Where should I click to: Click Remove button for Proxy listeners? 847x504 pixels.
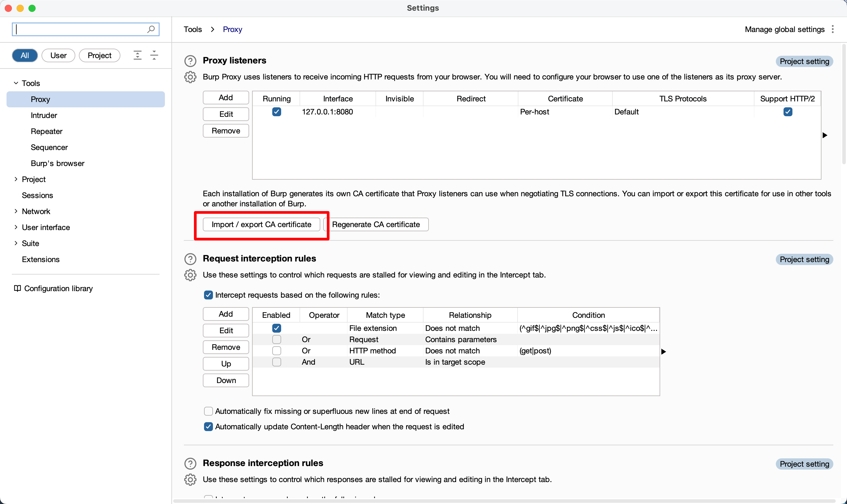226,131
